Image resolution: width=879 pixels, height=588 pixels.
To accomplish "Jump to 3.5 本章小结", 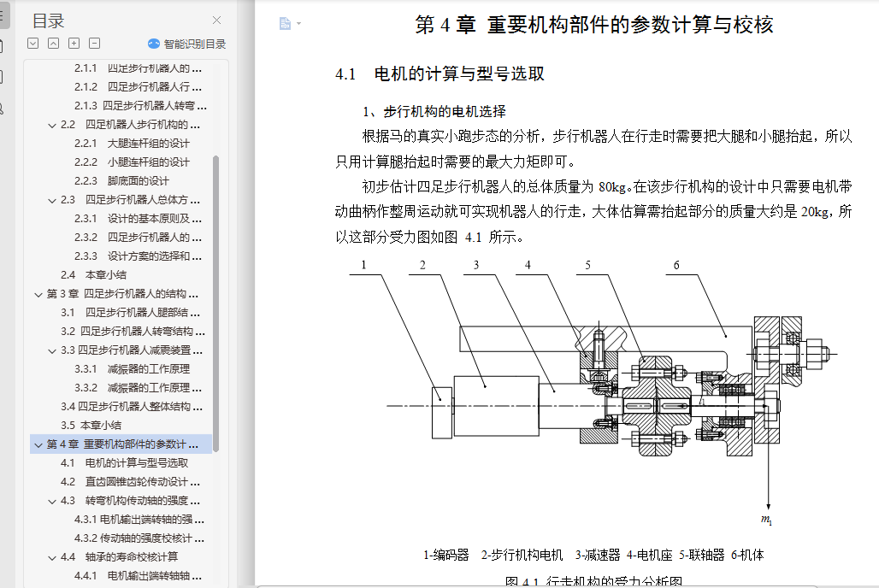I will tap(91, 426).
